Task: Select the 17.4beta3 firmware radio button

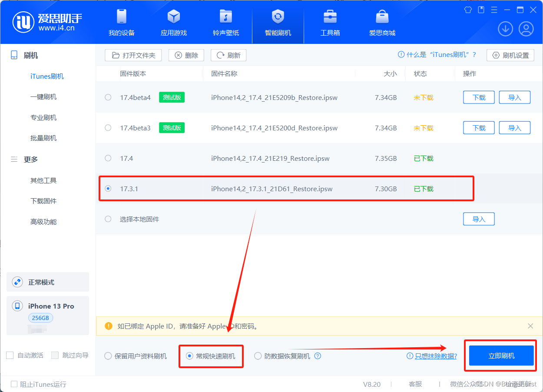Action: (108, 128)
